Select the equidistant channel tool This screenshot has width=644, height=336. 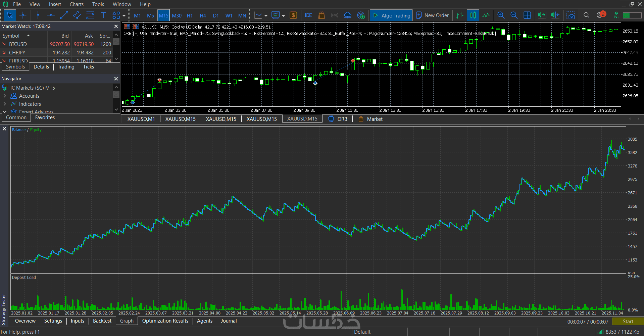pos(77,15)
